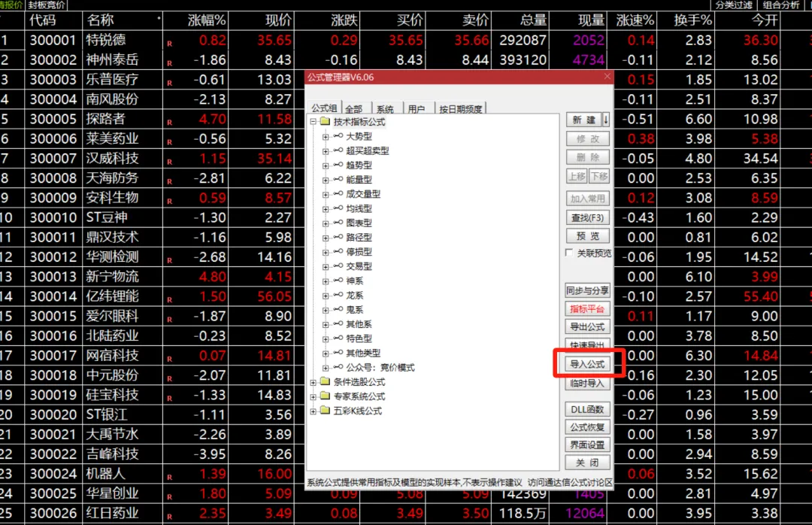Viewport: 812px width, 525px height.
Task: Click the 查找(F3) button
Action: pyautogui.click(x=587, y=217)
